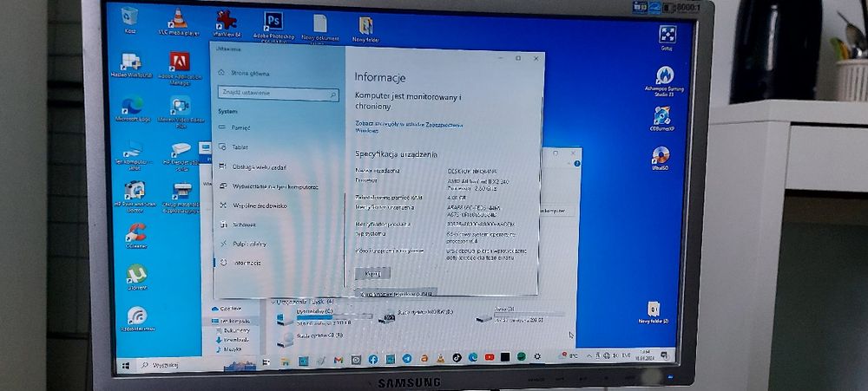Click the Windows Start button
Viewport: 868px width, 391px height.
click(x=126, y=366)
